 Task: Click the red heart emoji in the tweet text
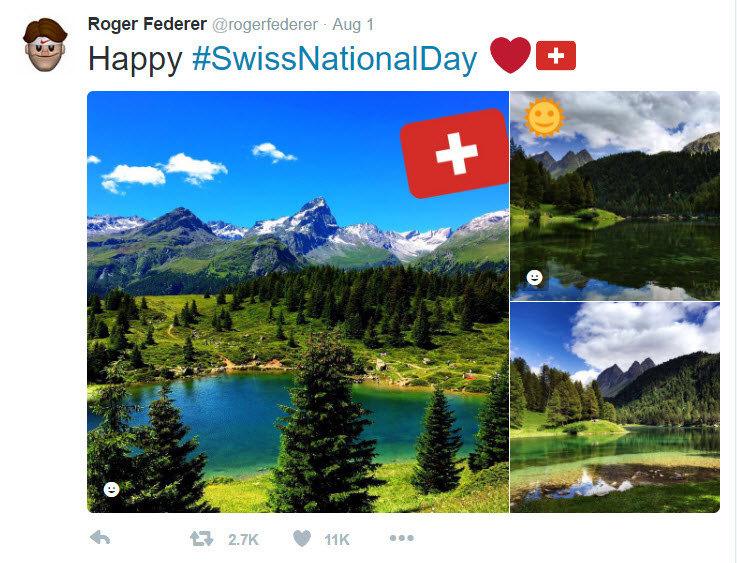click(x=510, y=57)
